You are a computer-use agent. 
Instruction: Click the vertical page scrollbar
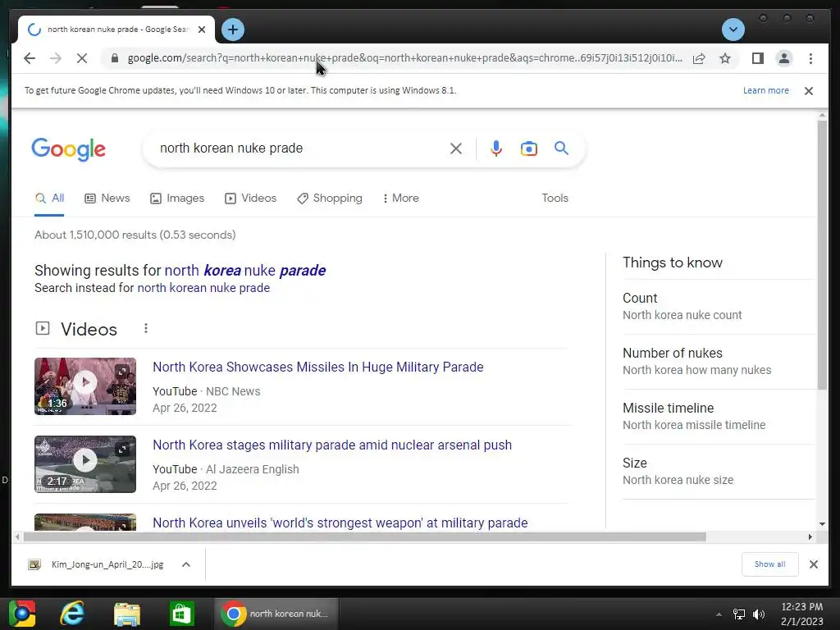[x=822, y=256]
